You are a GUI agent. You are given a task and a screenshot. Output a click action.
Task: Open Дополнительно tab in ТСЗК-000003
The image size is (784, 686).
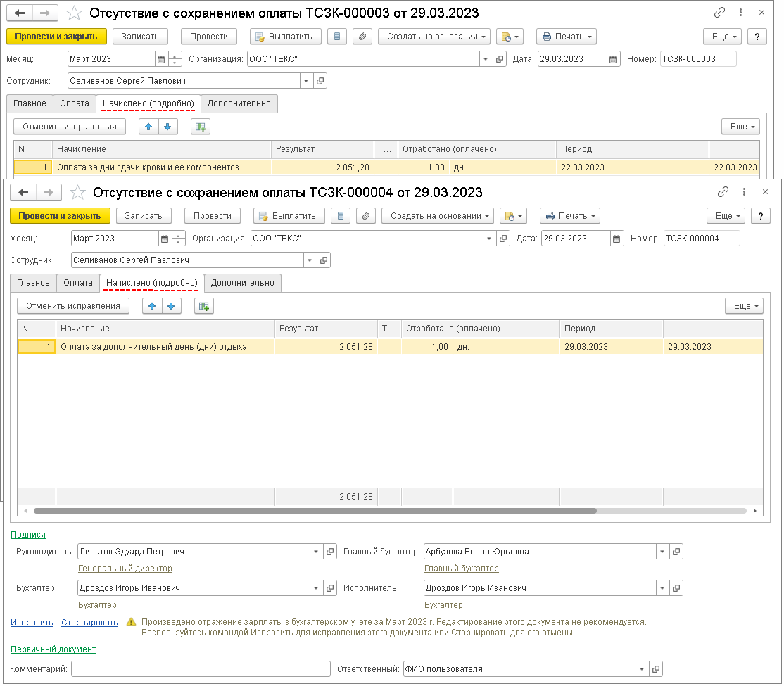pos(239,103)
